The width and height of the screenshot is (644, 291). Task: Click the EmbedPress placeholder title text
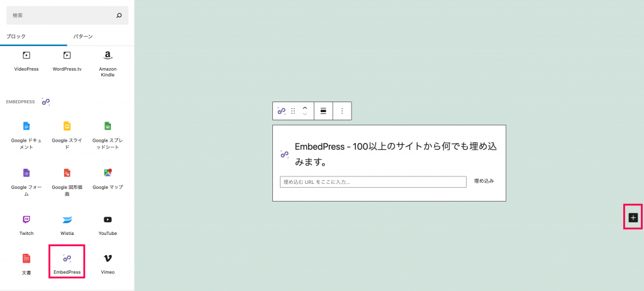click(x=396, y=154)
